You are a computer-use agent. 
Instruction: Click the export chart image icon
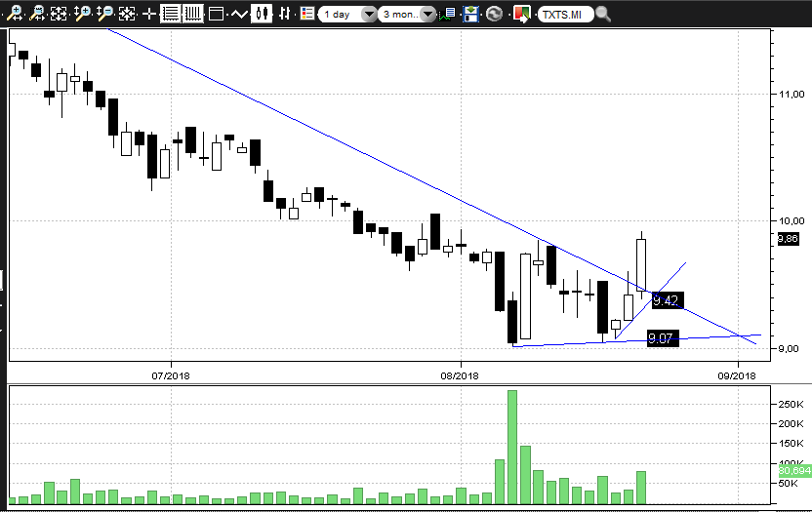coord(522,14)
